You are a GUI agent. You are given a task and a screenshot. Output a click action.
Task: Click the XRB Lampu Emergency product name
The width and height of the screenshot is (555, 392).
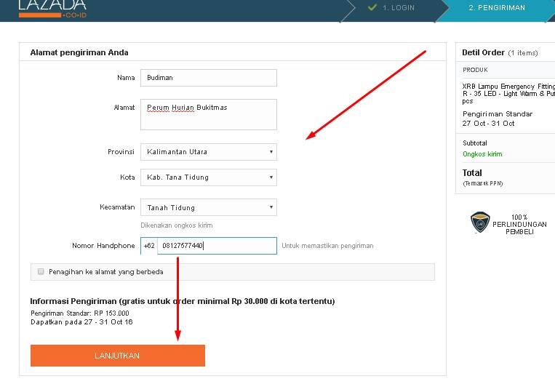pos(508,94)
